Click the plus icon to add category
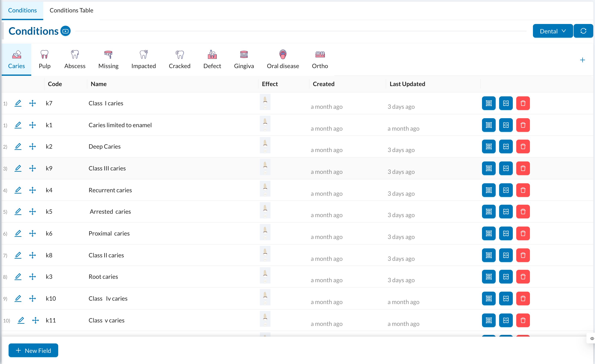Viewport: 595px width, 364px height. coord(582,60)
